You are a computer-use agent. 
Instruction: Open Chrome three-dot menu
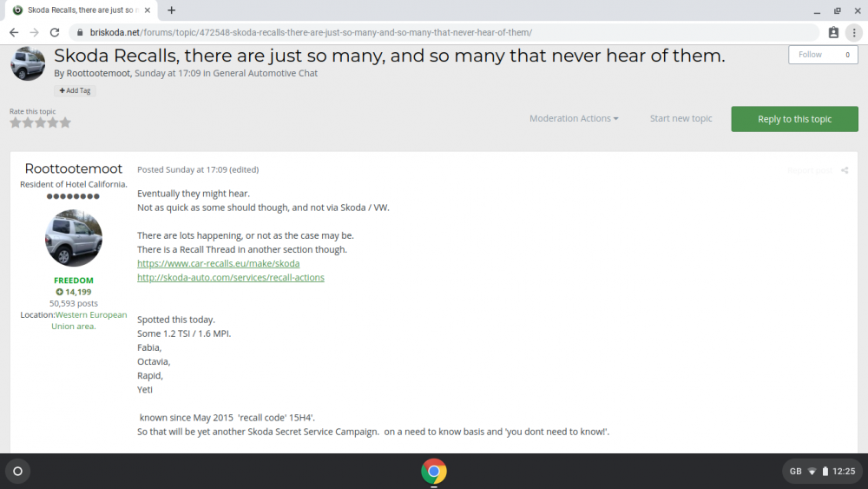[854, 33]
